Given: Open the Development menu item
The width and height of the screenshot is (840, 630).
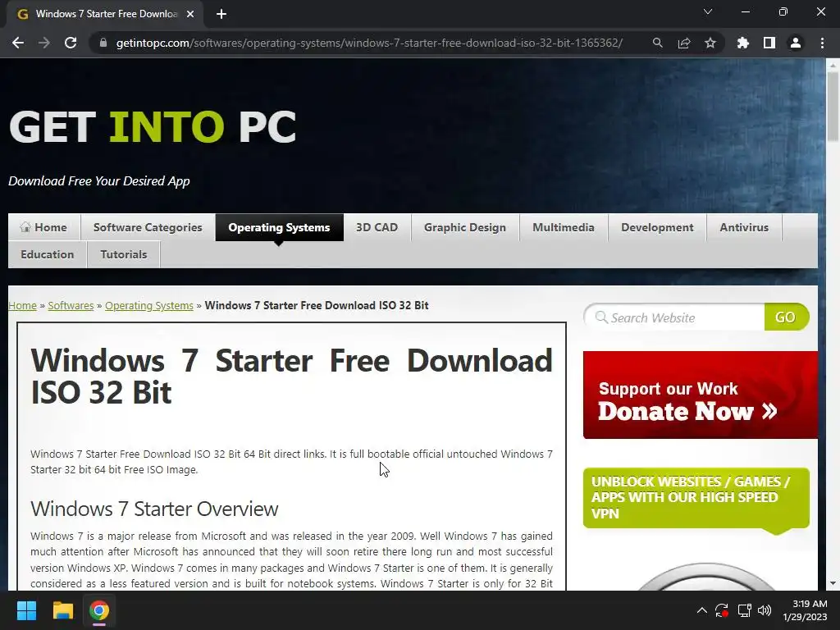Looking at the screenshot, I should (x=657, y=227).
